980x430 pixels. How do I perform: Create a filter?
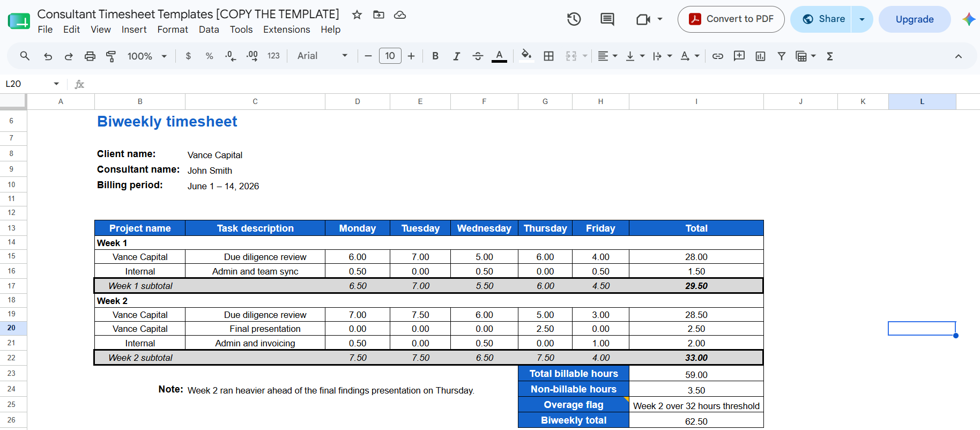[782, 56]
